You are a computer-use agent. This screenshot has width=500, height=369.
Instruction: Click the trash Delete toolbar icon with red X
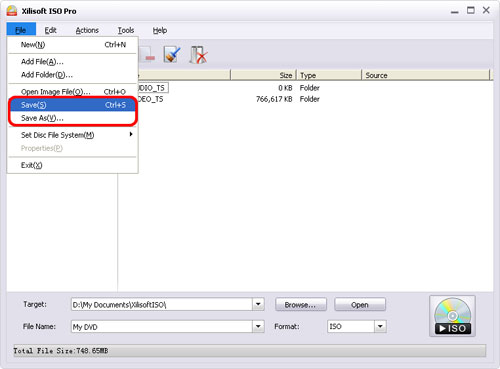[x=198, y=55]
